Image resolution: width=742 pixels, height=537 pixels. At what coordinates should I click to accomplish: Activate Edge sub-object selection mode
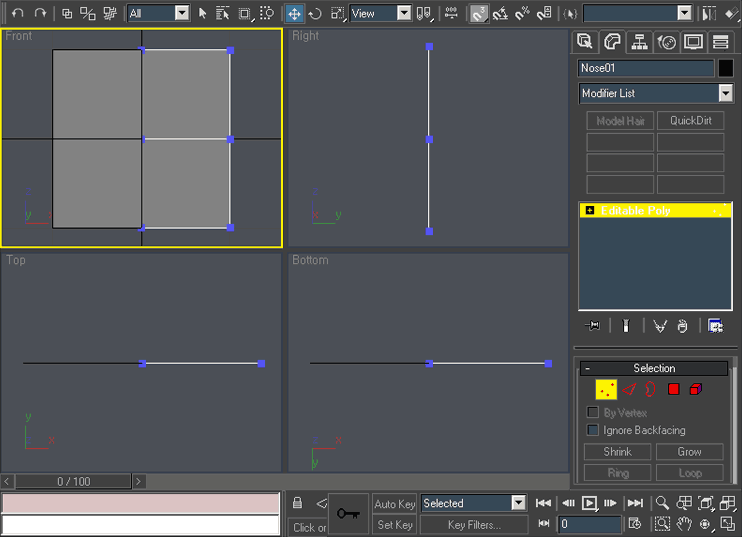click(629, 389)
